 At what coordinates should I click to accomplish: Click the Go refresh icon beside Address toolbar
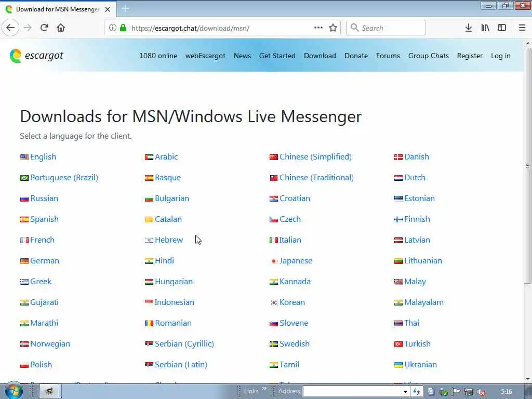point(416,392)
